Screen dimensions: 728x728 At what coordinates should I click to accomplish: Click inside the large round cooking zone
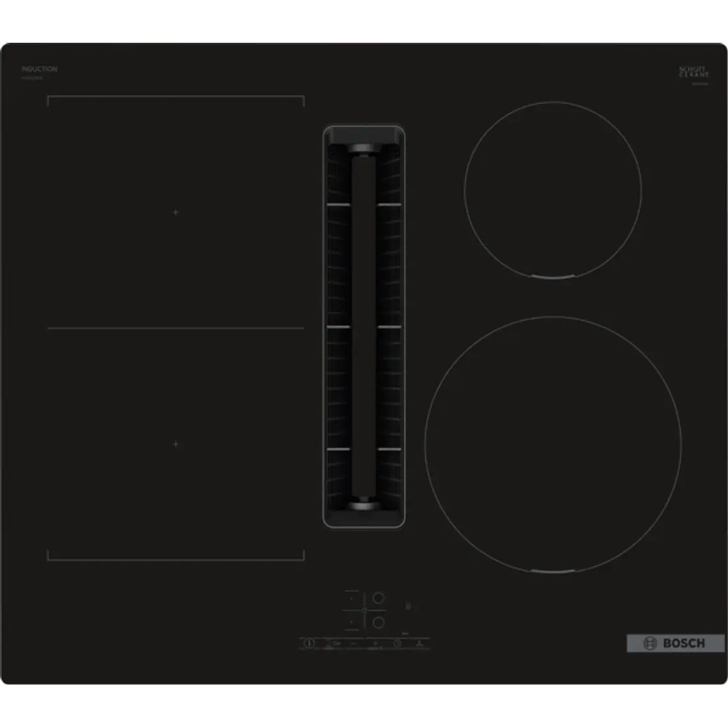(x=553, y=444)
